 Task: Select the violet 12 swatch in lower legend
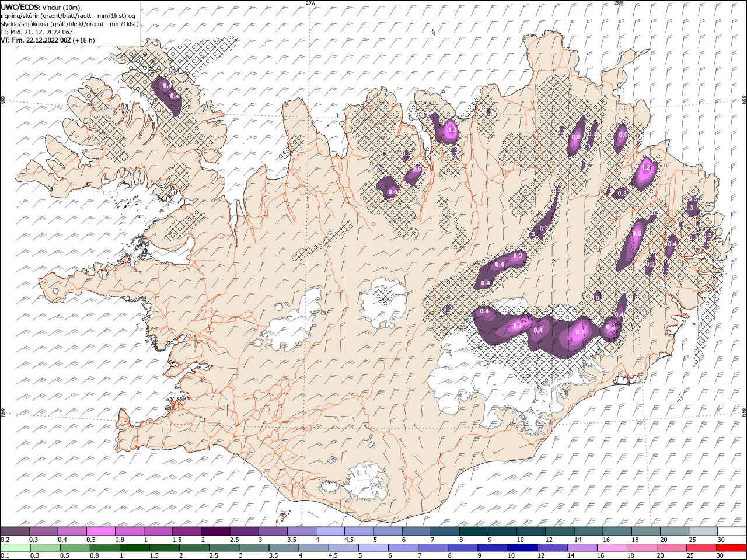click(x=552, y=548)
